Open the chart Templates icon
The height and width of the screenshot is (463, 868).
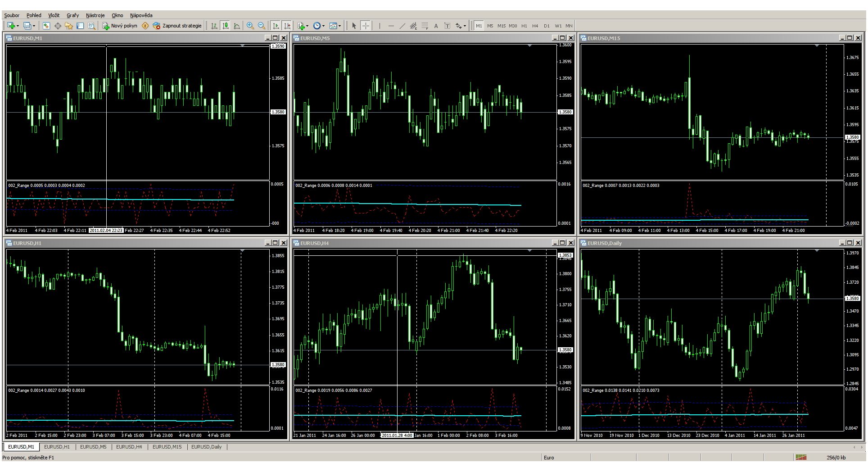333,26
